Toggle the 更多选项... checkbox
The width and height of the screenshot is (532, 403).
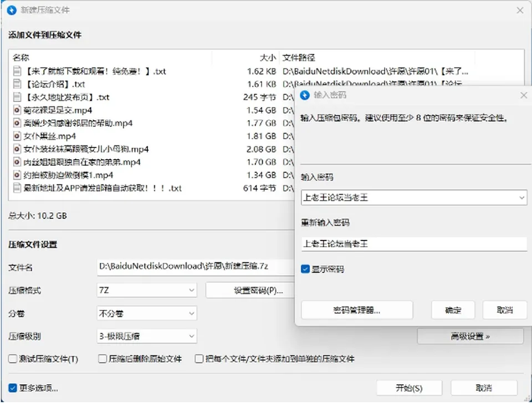(x=13, y=388)
